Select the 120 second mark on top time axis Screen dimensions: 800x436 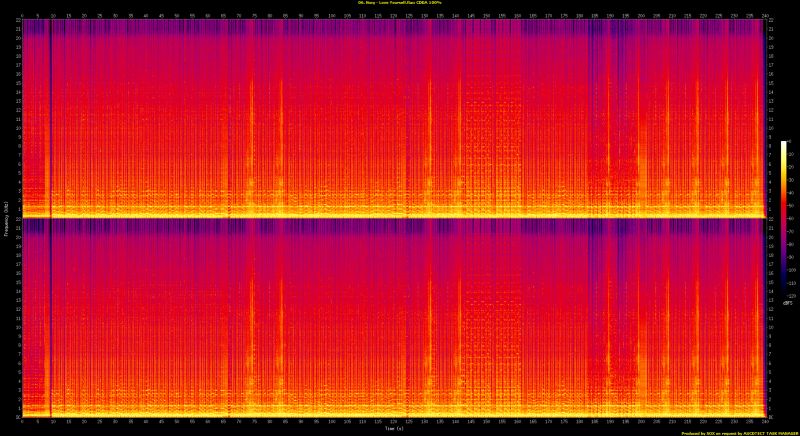pyautogui.click(x=393, y=16)
